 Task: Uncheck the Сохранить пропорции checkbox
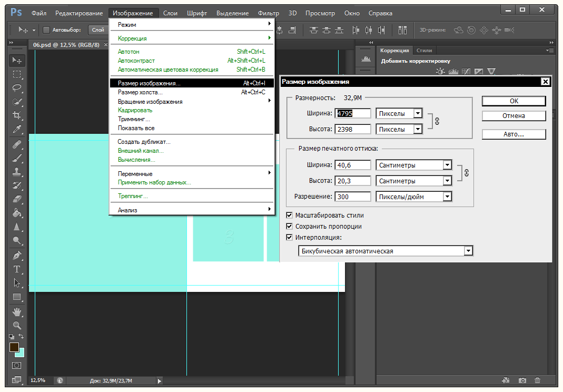click(289, 227)
